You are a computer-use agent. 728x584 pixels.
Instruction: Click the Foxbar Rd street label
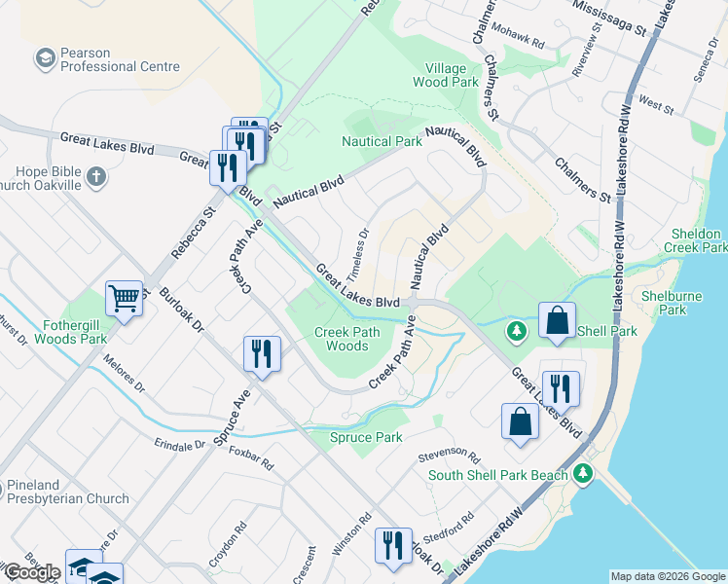pyautogui.click(x=251, y=458)
